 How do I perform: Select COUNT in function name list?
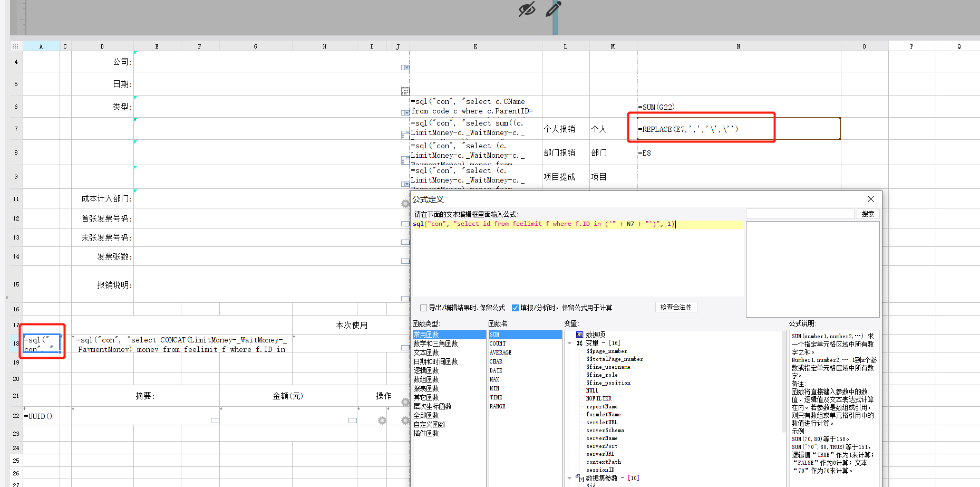point(525,343)
